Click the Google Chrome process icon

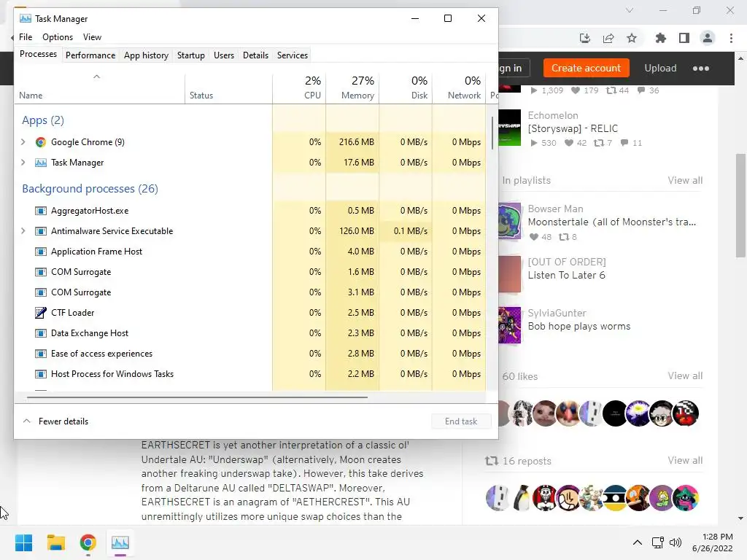tap(41, 142)
